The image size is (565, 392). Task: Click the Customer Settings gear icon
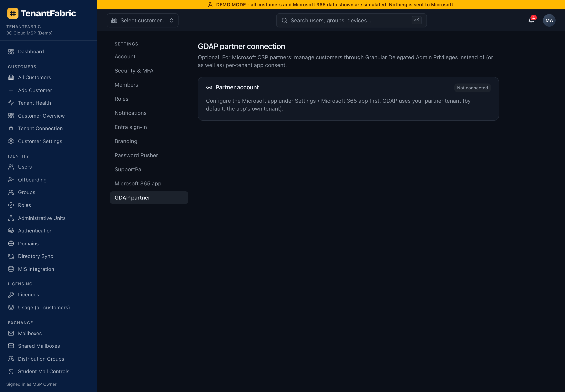point(11,141)
